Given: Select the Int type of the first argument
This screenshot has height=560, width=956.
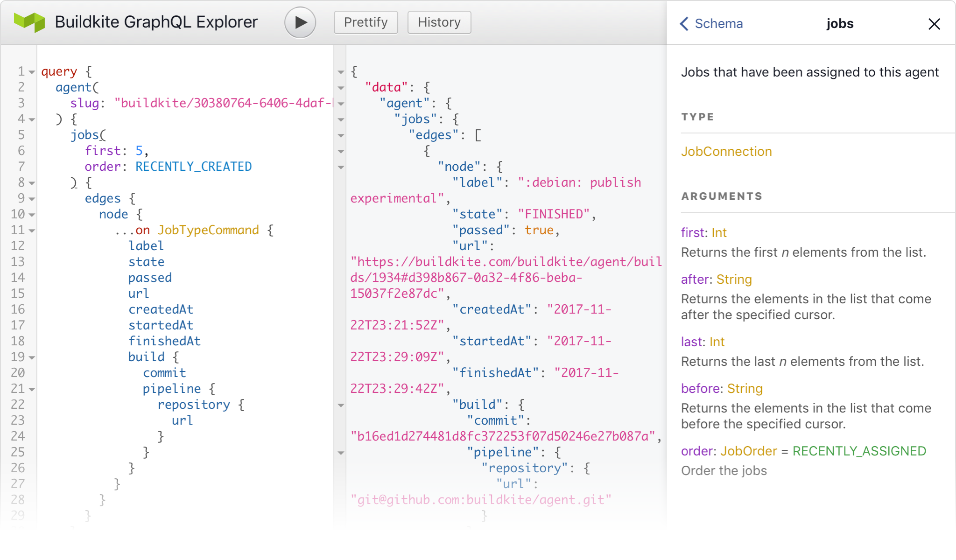Looking at the screenshot, I should click(718, 232).
